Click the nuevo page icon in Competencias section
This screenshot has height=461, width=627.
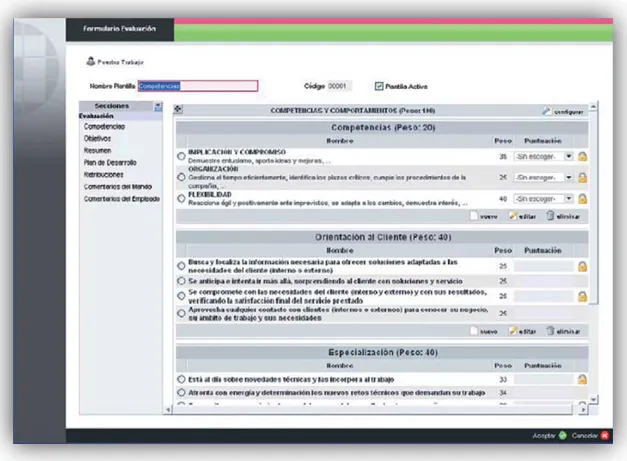click(474, 216)
